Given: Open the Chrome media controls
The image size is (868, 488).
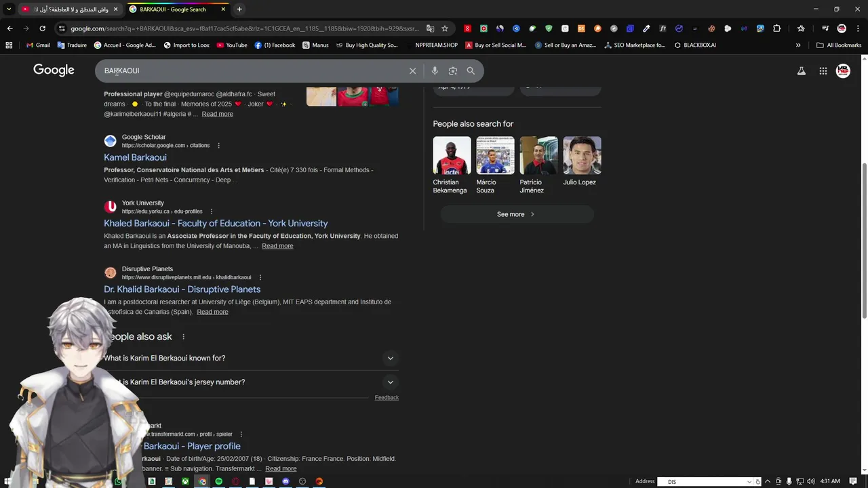Looking at the screenshot, I should pos(825,28).
